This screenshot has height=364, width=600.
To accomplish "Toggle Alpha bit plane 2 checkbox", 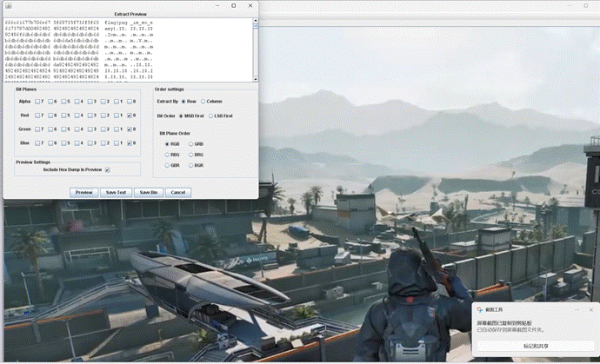I will coord(103,102).
